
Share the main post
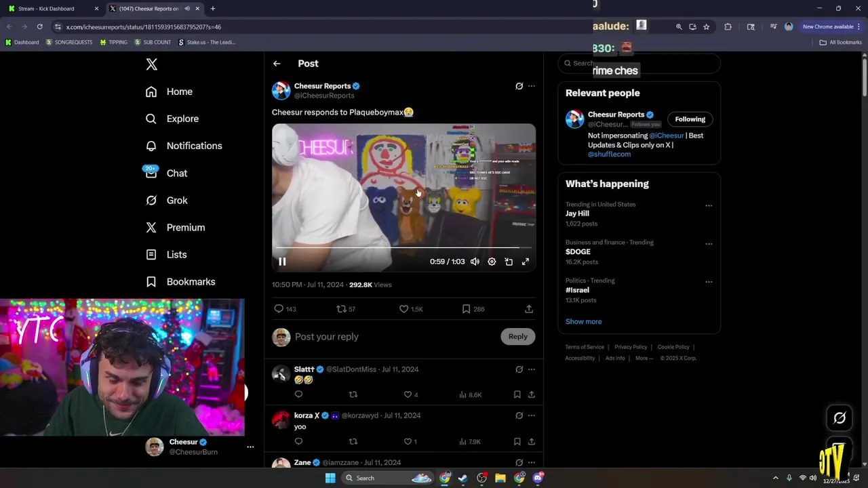[x=529, y=309]
